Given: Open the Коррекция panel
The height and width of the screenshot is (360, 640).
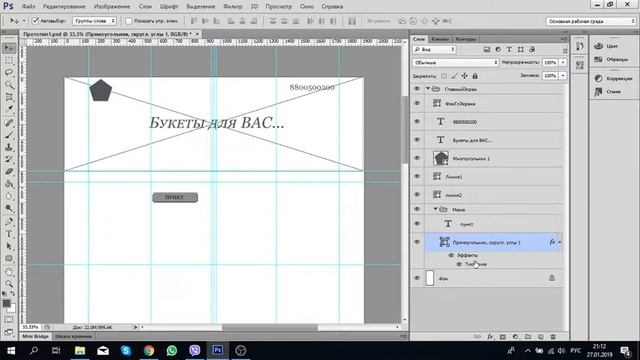Looking at the screenshot, I should (613, 78).
